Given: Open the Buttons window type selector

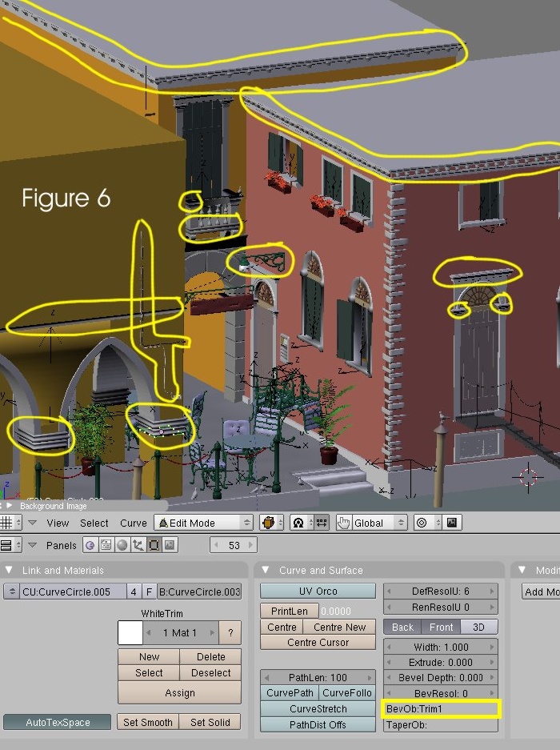Looking at the screenshot, I should (x=10, y=545).
